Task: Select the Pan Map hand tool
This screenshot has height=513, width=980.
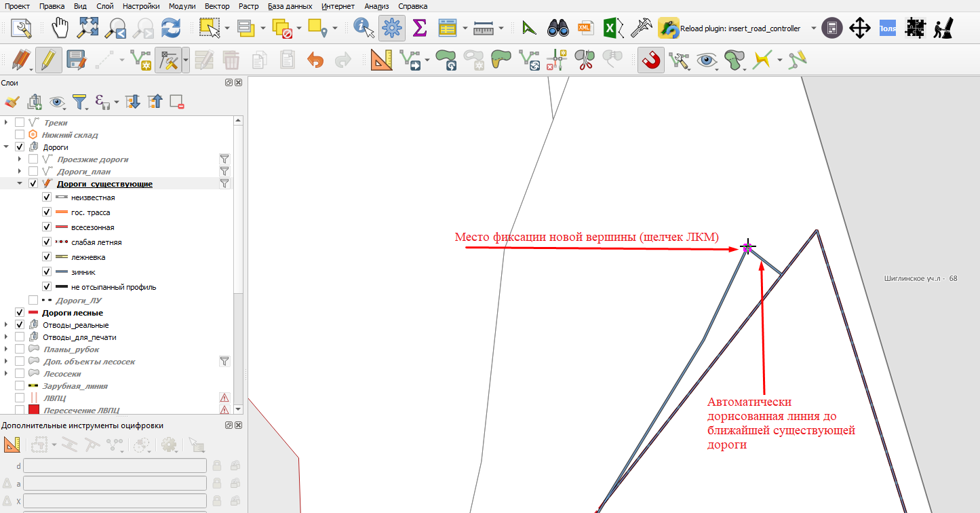Action: pos(61,28)
